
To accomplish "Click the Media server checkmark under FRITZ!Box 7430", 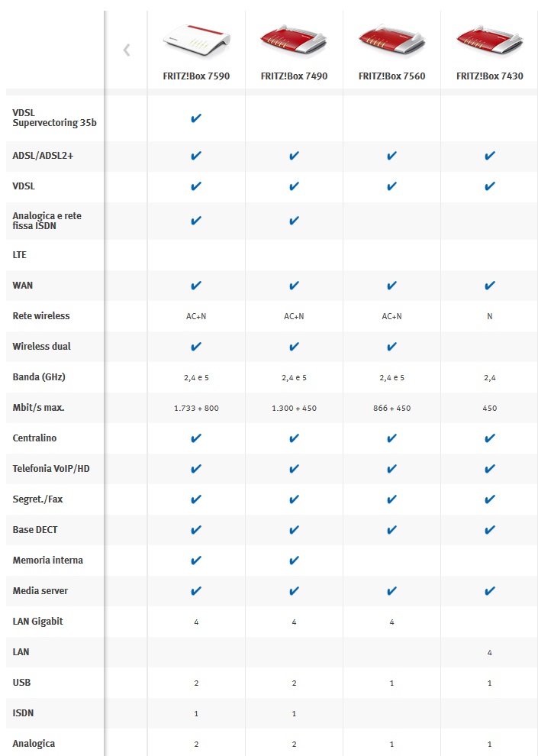I will click(x=489, y=591).
